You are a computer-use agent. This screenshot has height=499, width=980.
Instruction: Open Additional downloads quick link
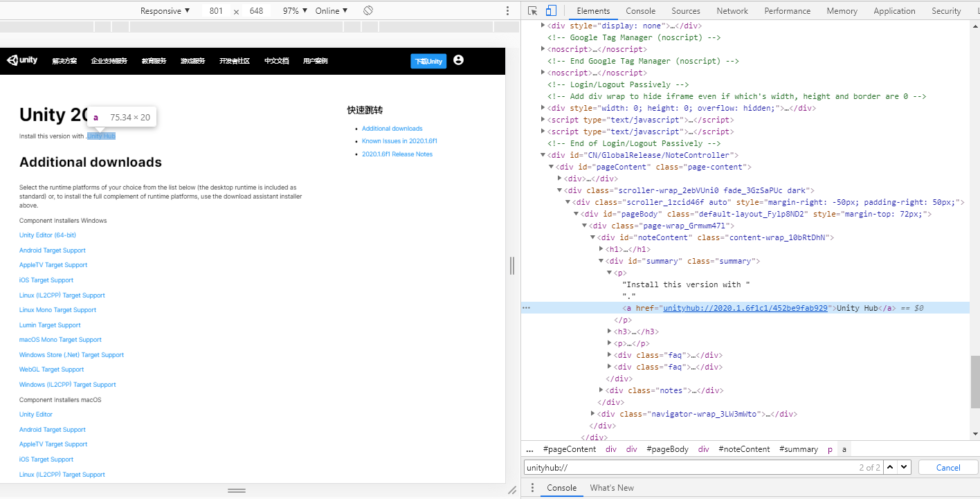392,129
